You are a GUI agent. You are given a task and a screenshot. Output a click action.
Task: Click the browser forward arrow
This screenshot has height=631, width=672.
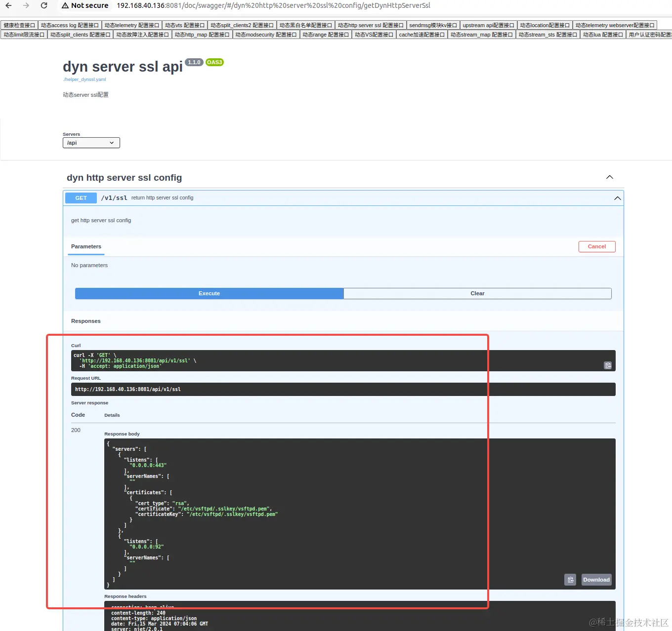26,5
